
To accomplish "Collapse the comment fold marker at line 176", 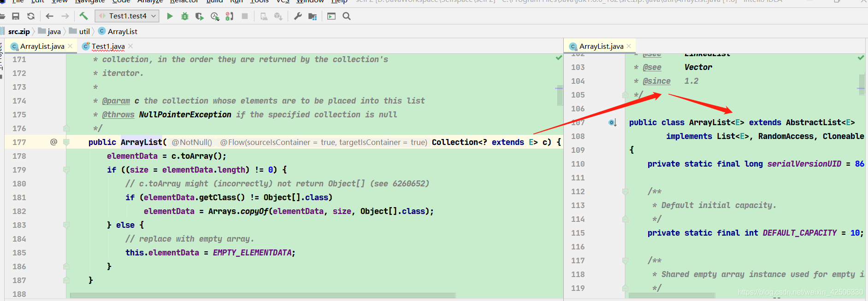I will (x=66, y=128).
